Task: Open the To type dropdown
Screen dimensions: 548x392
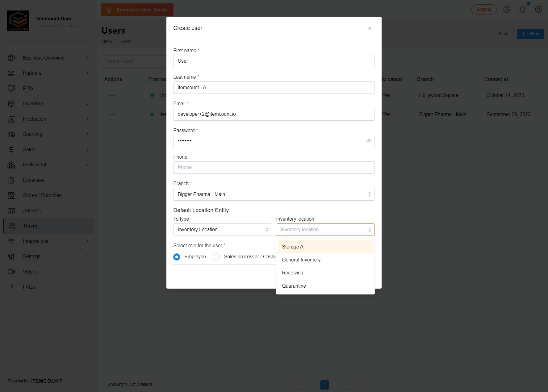Action: coord(222,230)
